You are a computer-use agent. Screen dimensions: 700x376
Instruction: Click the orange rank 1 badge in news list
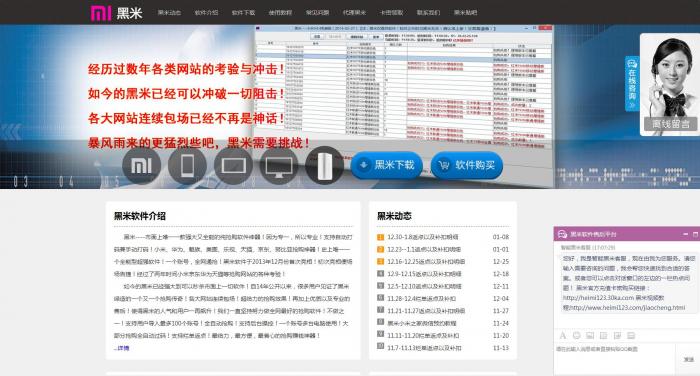click(380, 237)
